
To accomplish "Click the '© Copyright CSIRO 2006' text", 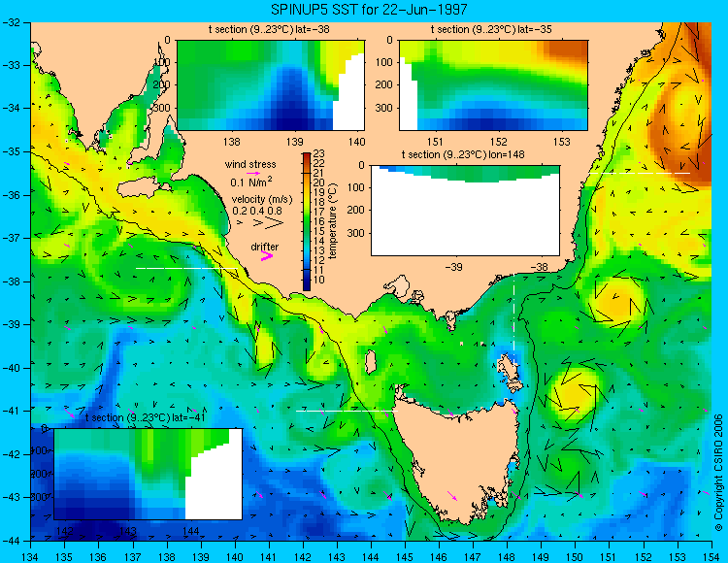I will point(718,473).
